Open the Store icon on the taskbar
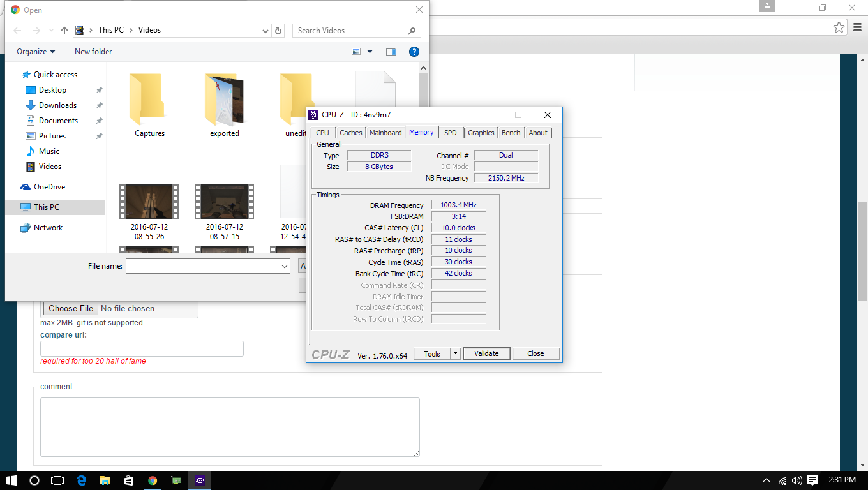 coord(129,480)
